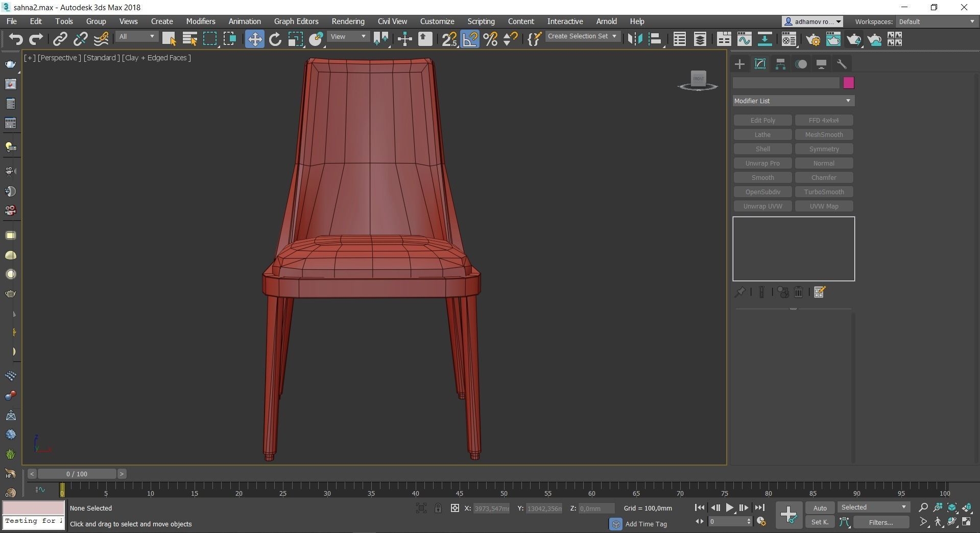Open the selection filter All dropdown
The width and height of the screenshot is (980, 533).
136,37
